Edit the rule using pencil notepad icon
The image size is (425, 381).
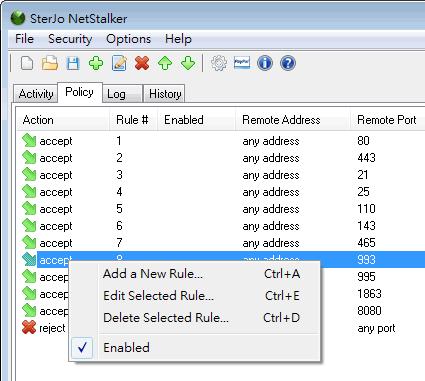tap(119, 63)
